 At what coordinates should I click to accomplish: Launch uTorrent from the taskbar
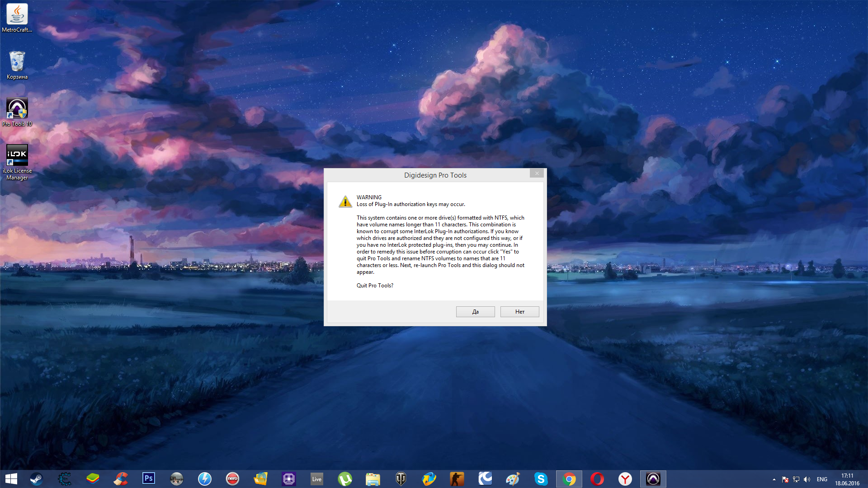pyautogui.click(x=345, y=479)
